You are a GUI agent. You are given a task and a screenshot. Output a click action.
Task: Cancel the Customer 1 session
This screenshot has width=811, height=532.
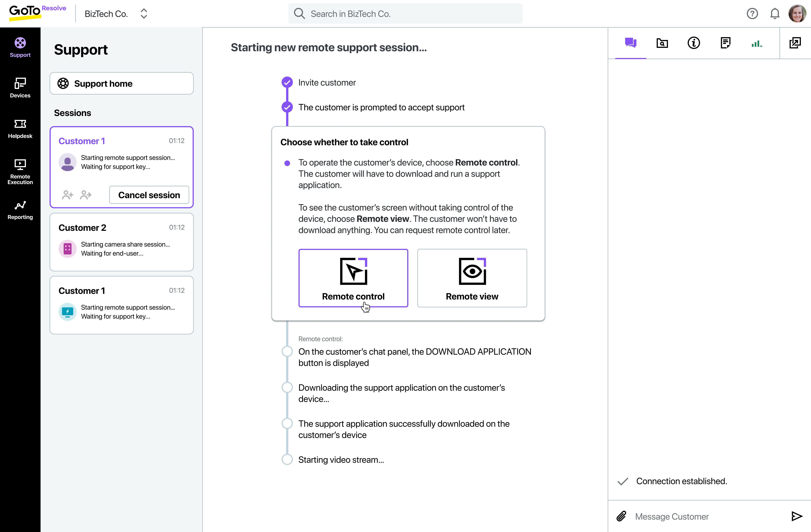point(149,194)
